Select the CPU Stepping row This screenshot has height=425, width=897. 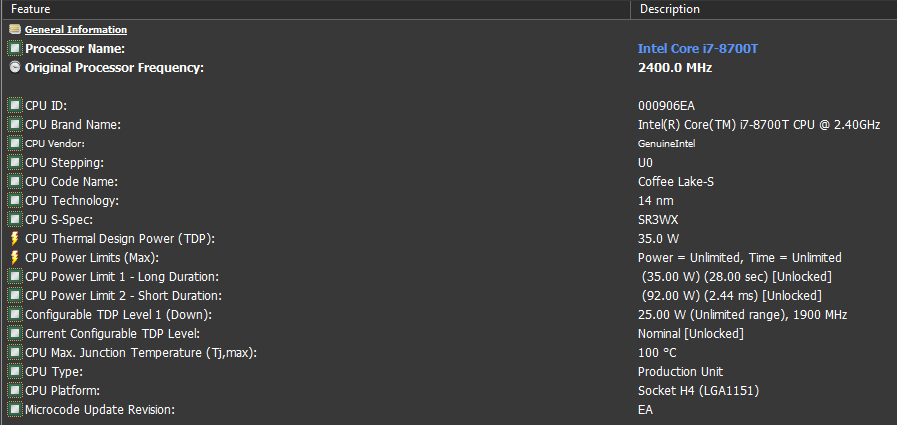pyautogui.click(x=64, y=163)
